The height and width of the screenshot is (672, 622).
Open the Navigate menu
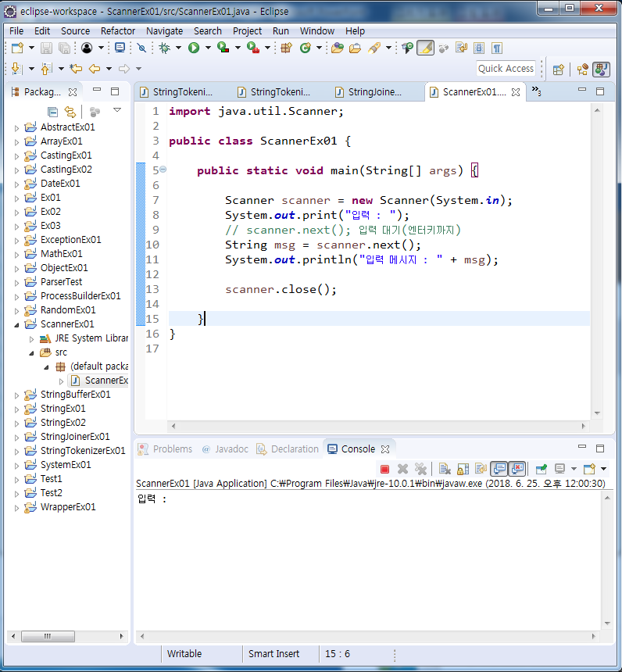[164, 31]
